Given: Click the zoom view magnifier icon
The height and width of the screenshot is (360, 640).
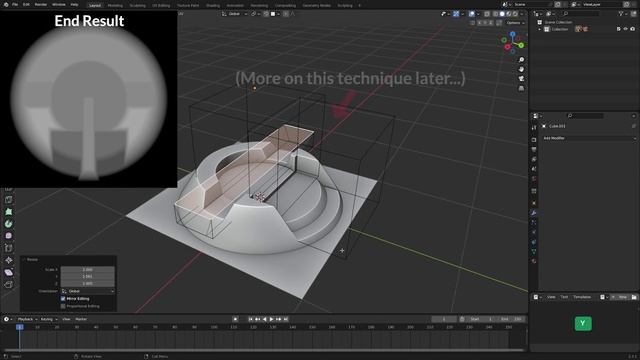Looking at the screenshot, I should pyautogui.click(x=521, y=60).
